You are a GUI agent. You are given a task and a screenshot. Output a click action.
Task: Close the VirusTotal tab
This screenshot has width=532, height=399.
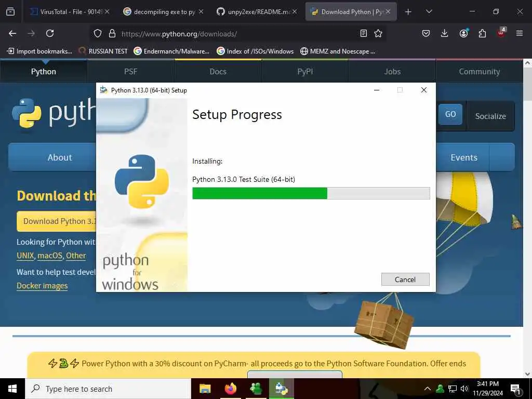(x=107, y=11)
